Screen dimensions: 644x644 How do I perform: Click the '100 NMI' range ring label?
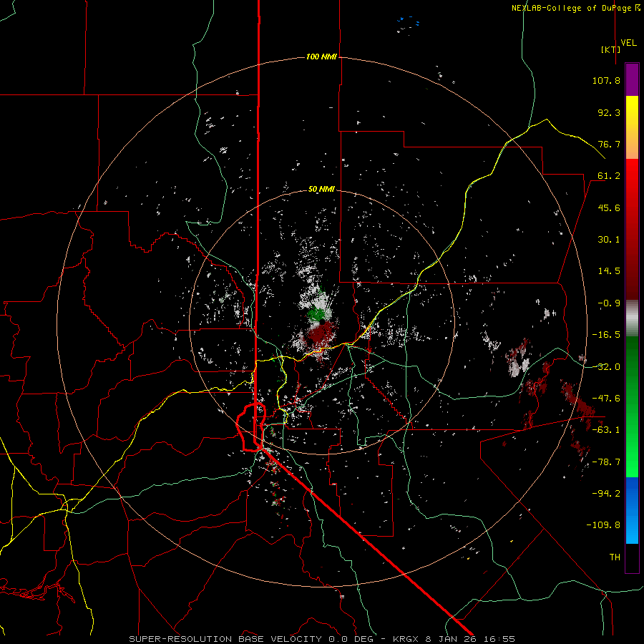(x=321, y=57)
